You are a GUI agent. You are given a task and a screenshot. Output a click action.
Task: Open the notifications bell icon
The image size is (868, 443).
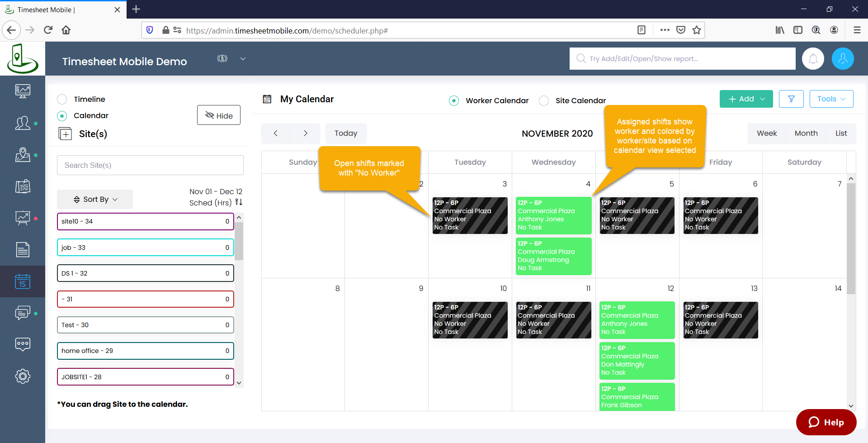[813, 59]
